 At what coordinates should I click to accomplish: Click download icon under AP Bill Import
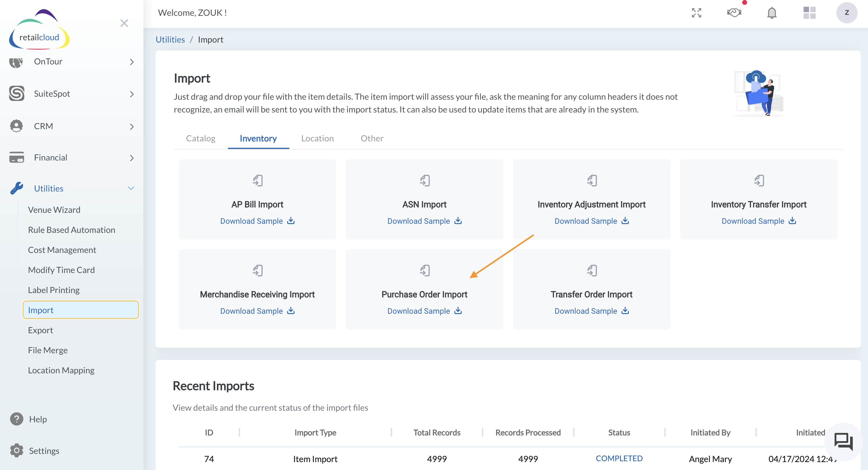coord(291,220)
